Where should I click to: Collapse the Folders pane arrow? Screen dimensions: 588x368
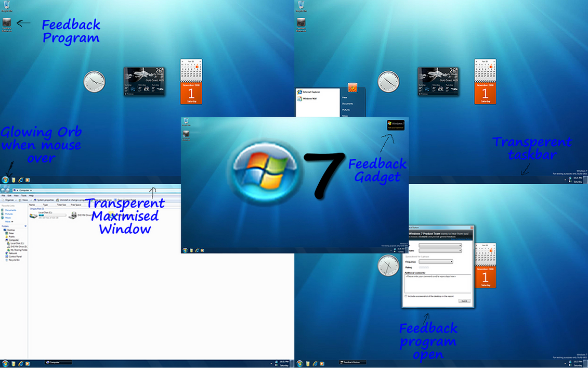tap(25, 226)
